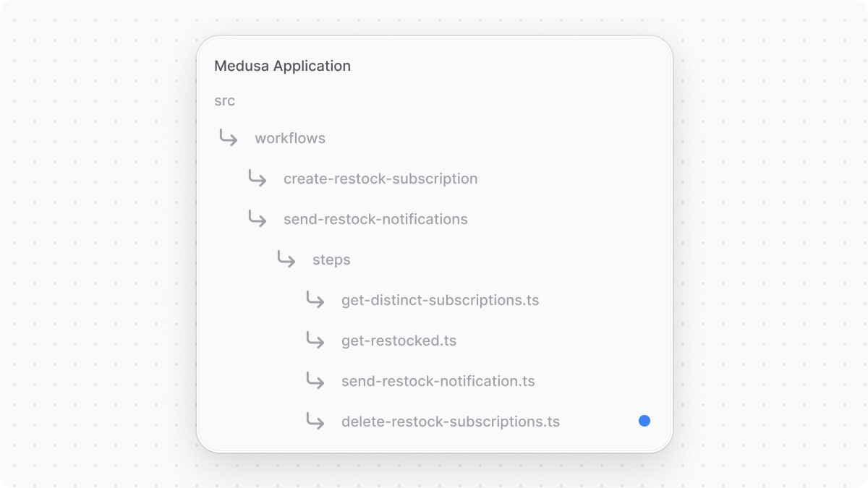Image resolution: width=868 pixels, height=488 pixels.
Task: Click the arrow icon beside create-restock-subscription
Action: point(257,179)
